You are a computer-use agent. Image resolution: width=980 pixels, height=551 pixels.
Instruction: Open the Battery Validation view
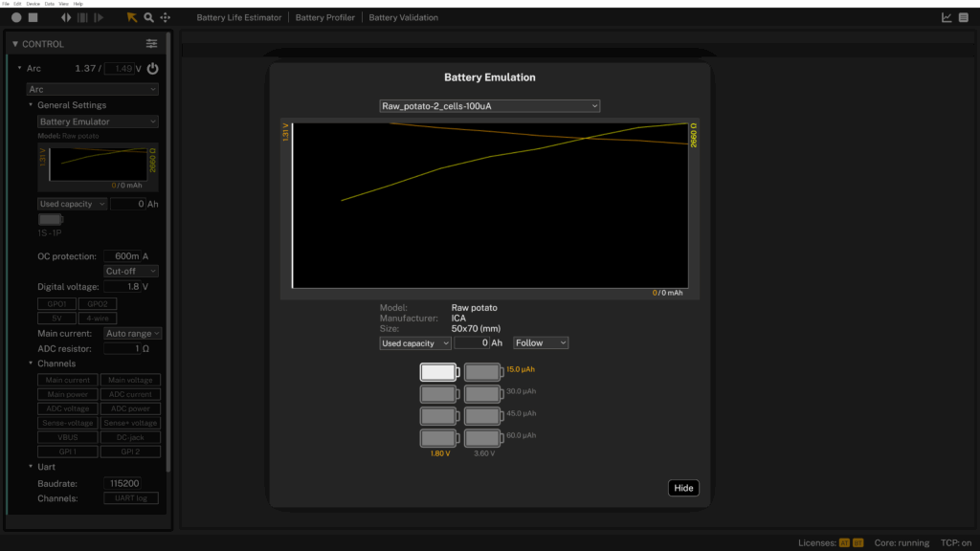tap(403, 17)
